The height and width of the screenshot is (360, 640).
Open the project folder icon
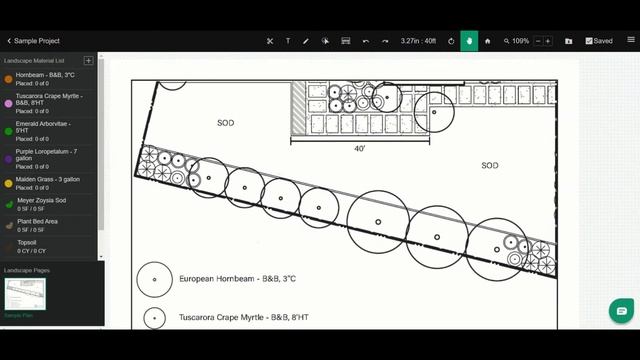[x=569, y=41]
